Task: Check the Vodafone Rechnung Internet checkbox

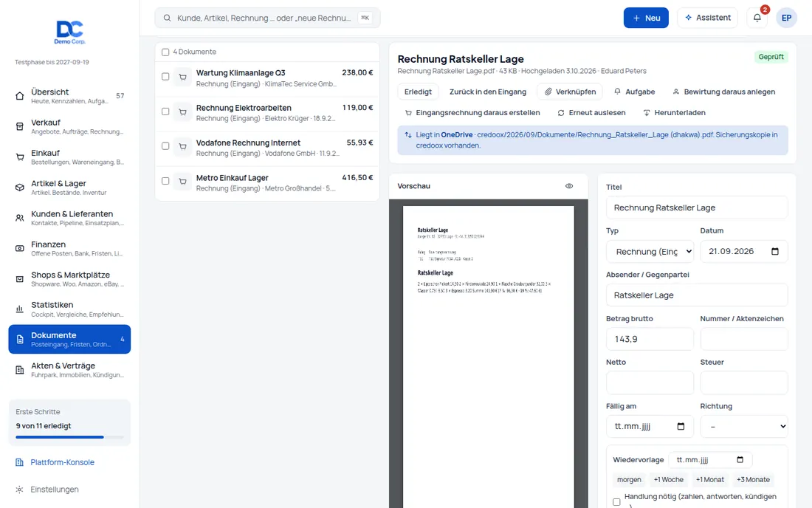Action: tap(165, 146)
